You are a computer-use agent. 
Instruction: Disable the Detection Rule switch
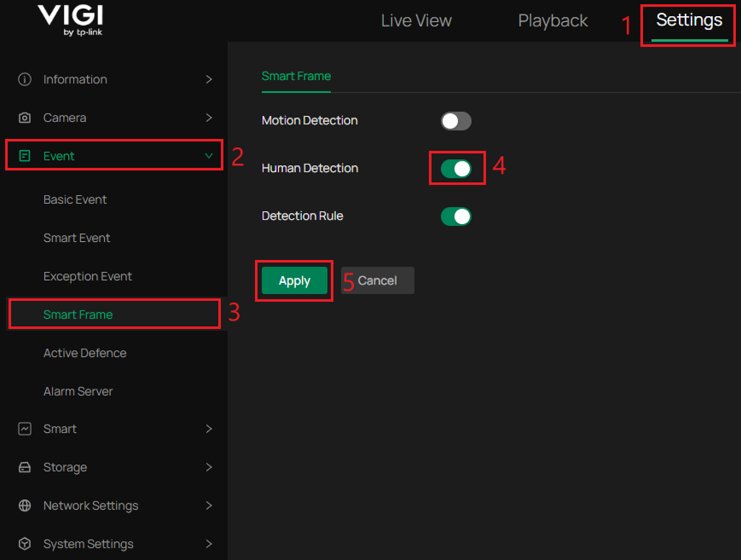click(456, 217)
